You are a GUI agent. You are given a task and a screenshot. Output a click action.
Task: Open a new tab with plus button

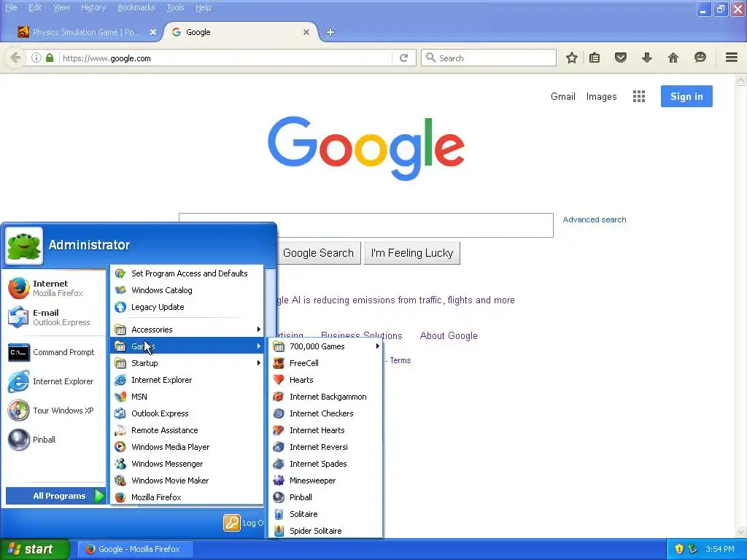click(330, 32)
